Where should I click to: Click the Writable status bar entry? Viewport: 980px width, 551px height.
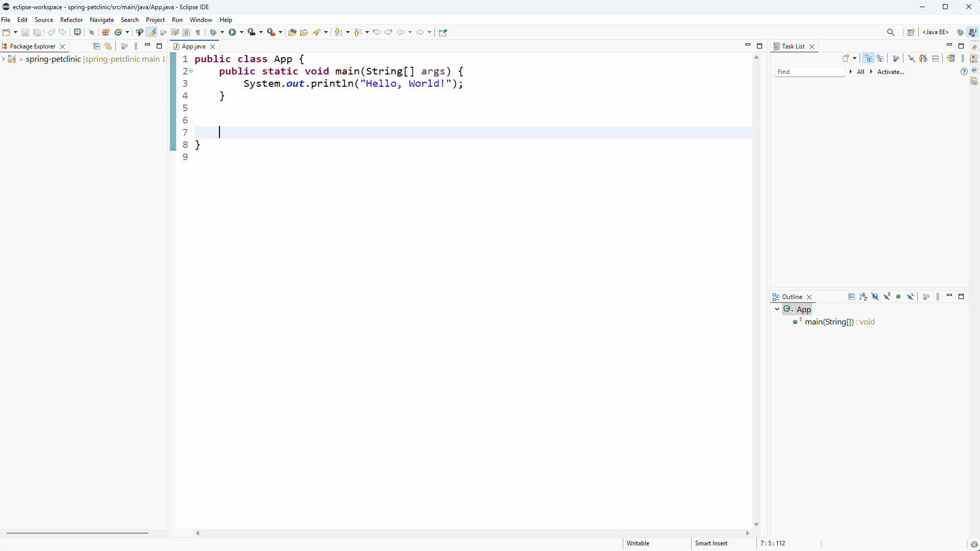click(638, 543)
